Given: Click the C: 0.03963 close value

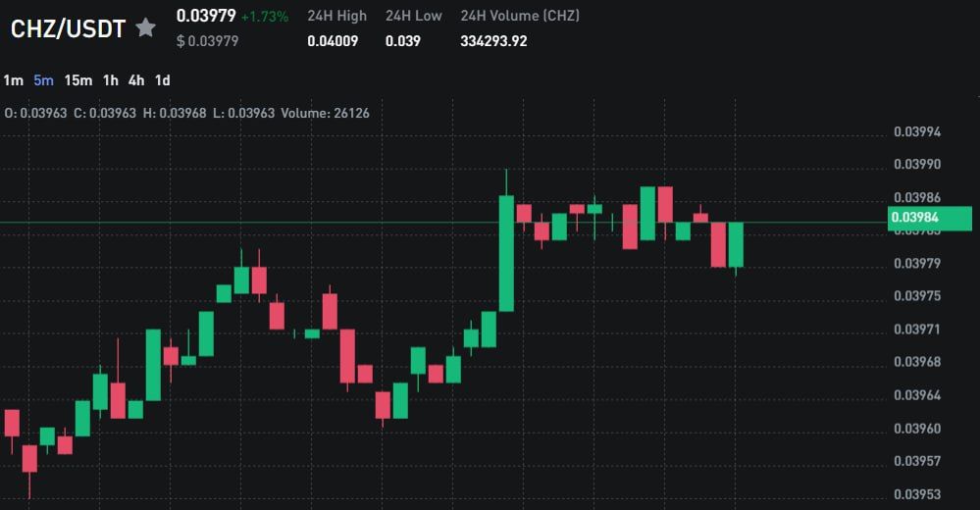Looking at the screenshot, I should tap(104, 113).
